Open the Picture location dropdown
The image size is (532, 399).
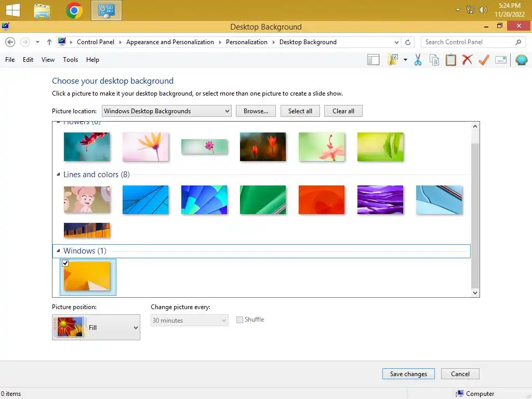(x=167, y=111)
